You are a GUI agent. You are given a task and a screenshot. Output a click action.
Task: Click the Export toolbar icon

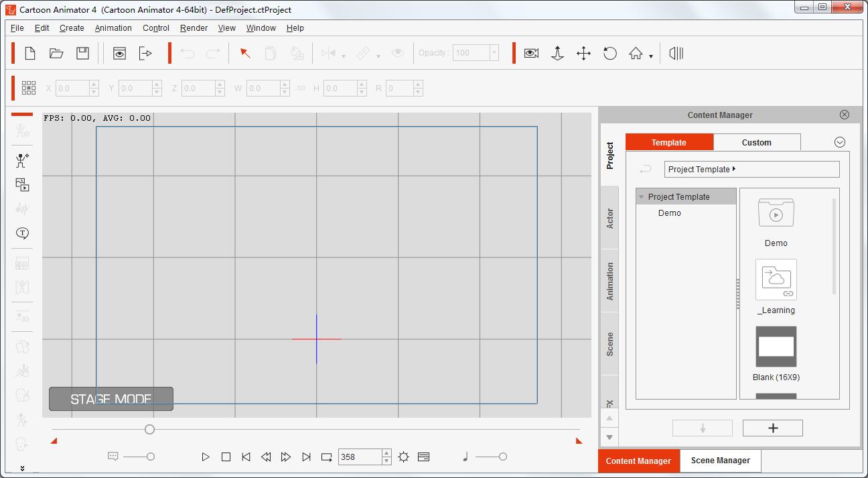[x=145, y=54]
